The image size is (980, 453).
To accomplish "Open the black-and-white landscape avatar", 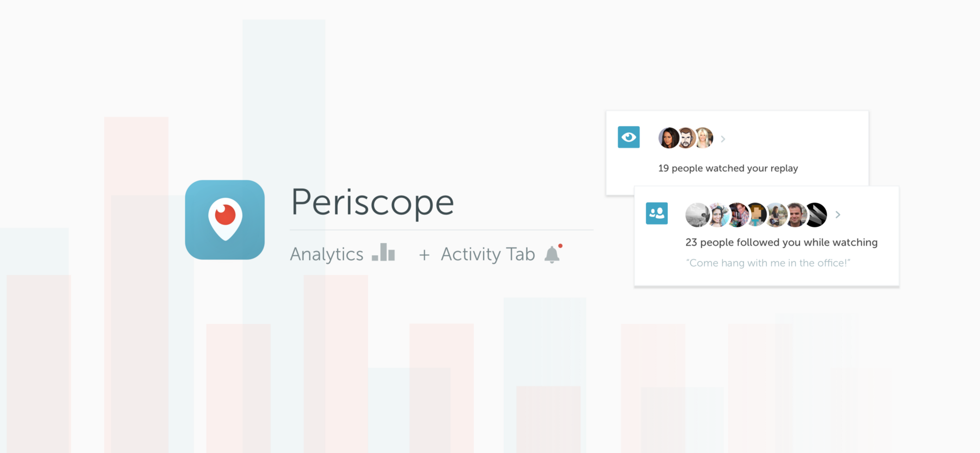I will tap(696, 215).
